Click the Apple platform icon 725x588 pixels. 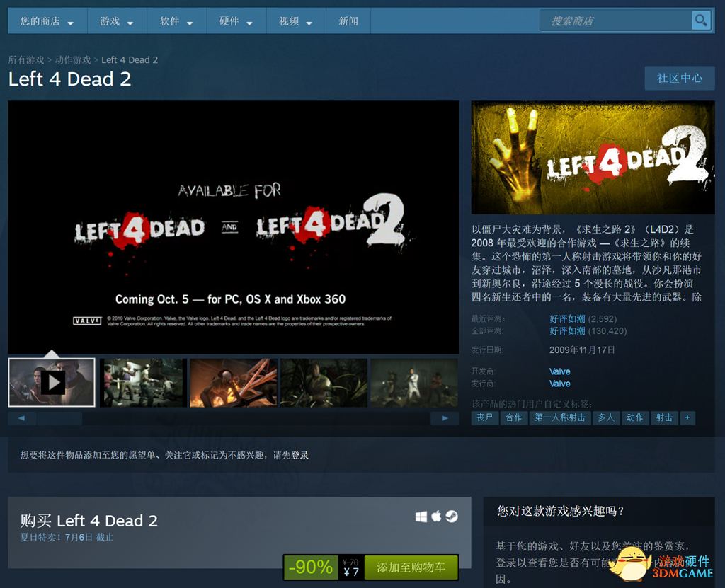click(x=436, y=517)
